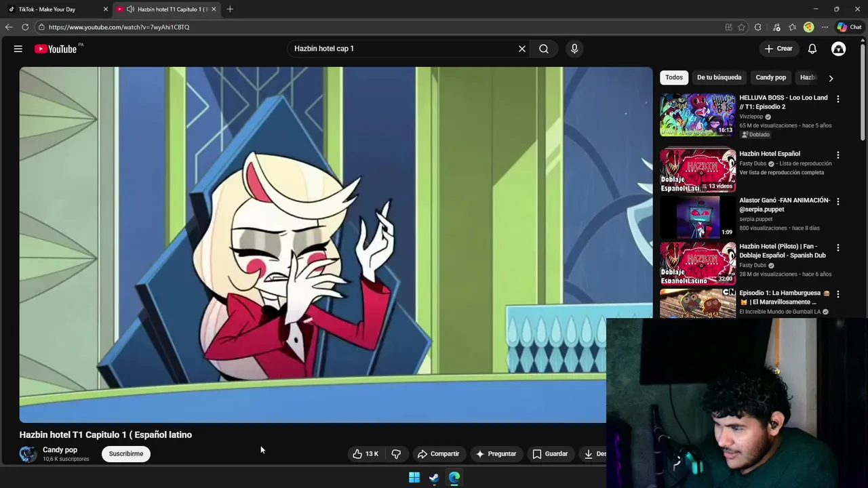Close the TikTok tab
This screenshot has width=868, height=488.
[x=105, y=9]
